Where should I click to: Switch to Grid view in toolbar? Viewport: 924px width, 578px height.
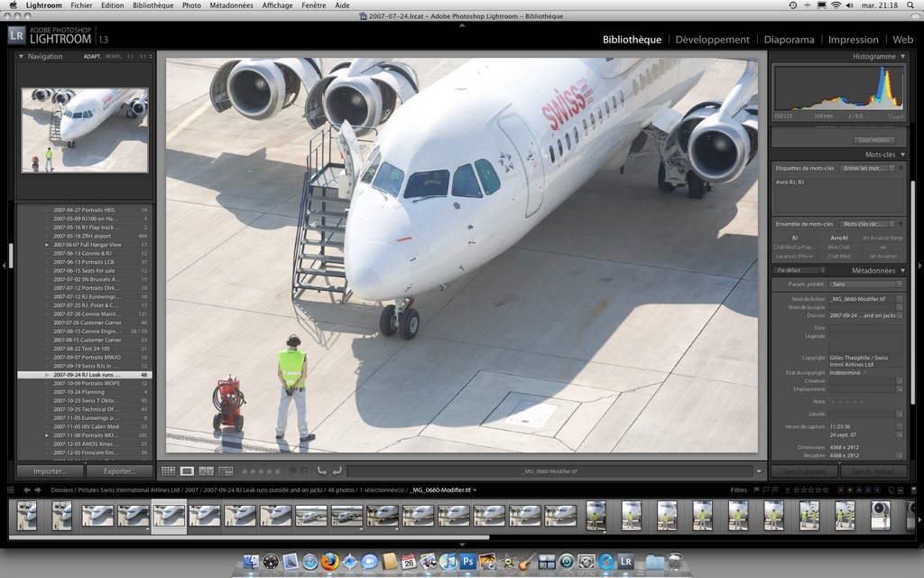pyautogui.click(x=169, y=471)
